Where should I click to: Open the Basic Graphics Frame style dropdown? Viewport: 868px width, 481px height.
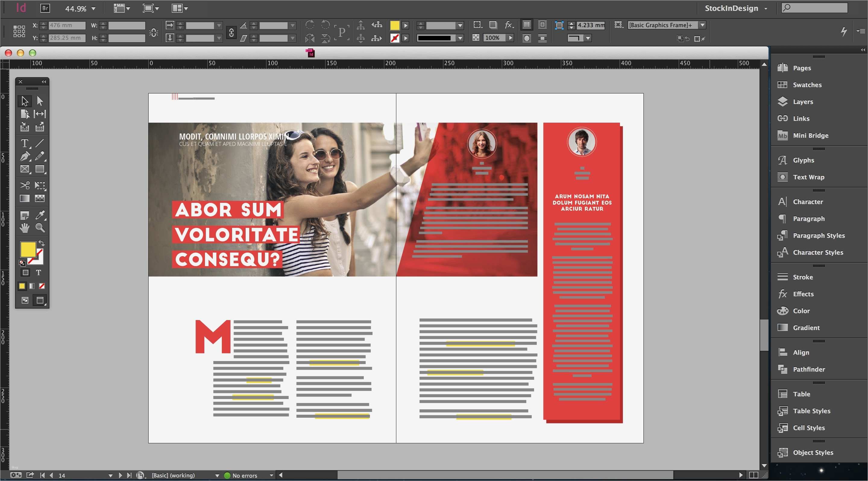(x=703, y=25)
